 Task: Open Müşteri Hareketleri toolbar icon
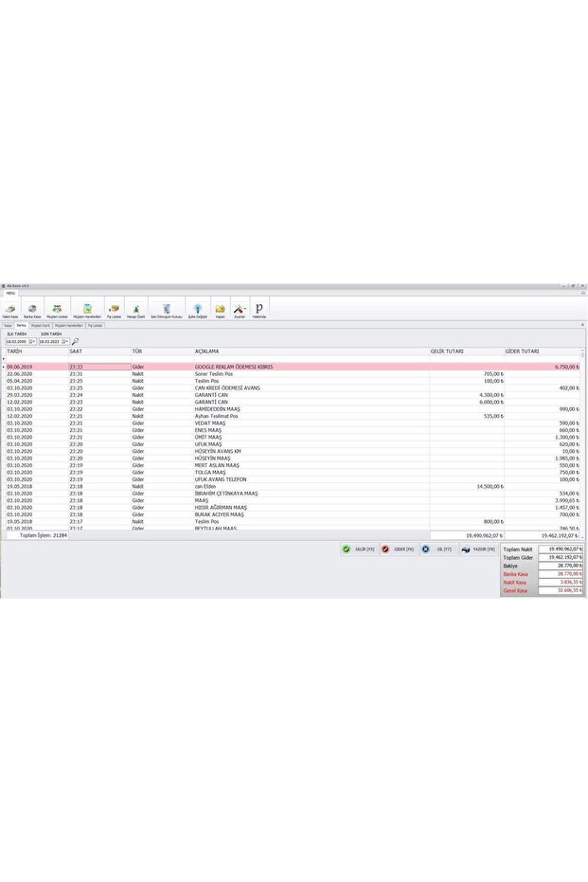[x=87, y=310]
